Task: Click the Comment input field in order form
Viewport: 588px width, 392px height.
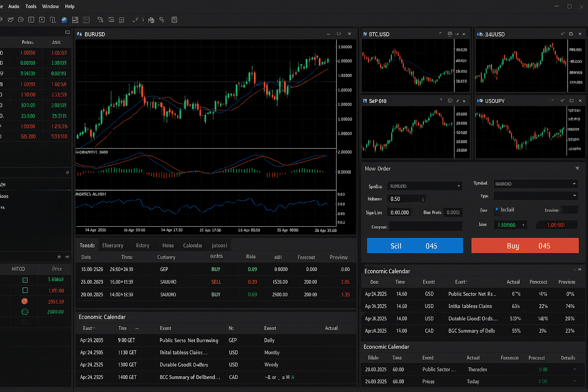Action: click(x=425, y=227)
